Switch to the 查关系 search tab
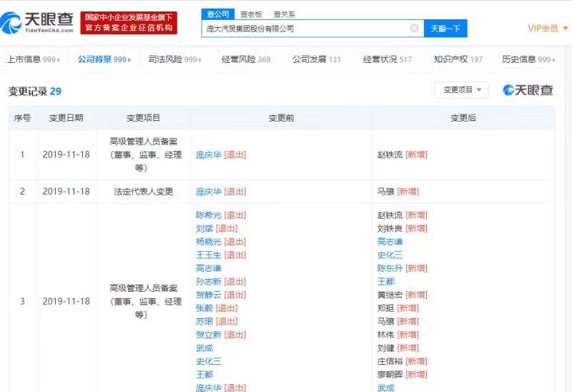The height and width of the screenshot is (392, 572). [284, 14]
